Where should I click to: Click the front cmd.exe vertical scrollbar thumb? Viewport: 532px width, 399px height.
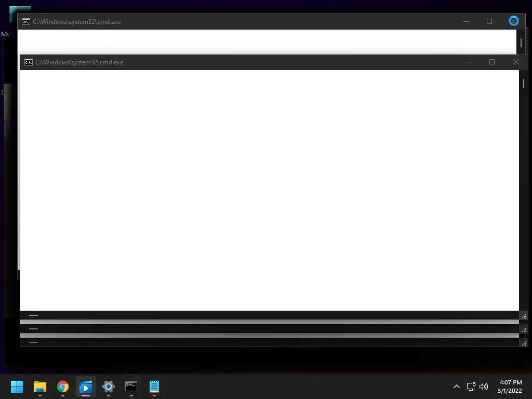click(x=524, y=83)
